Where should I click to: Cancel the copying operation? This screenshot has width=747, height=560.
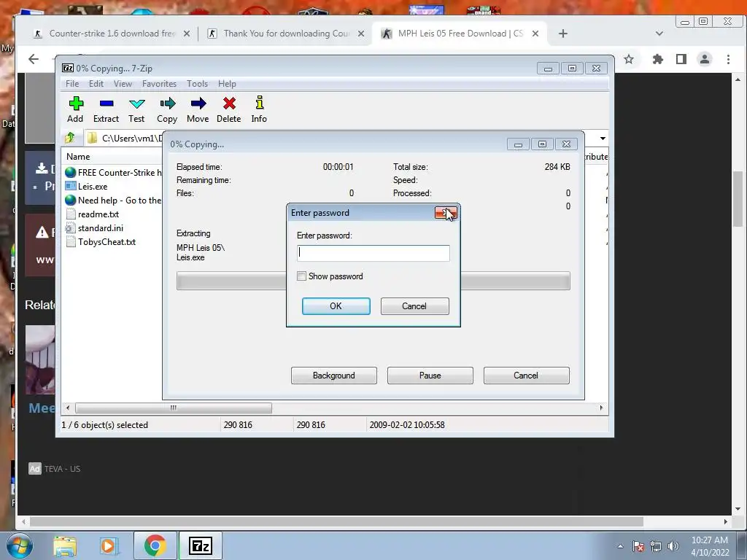tap(527, 376)
